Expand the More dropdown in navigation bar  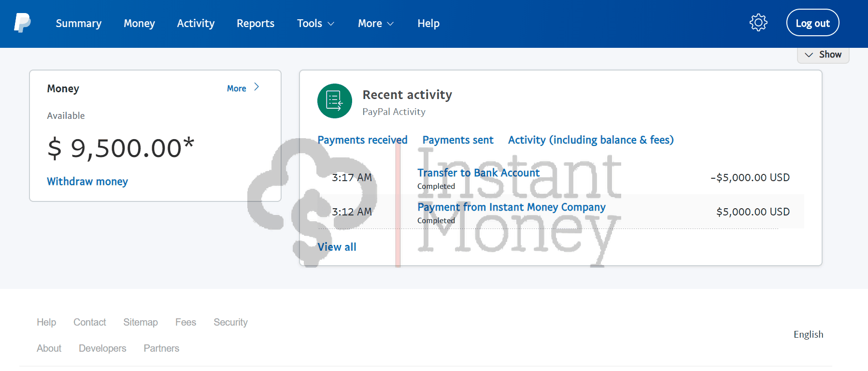(x=376, y=23)
